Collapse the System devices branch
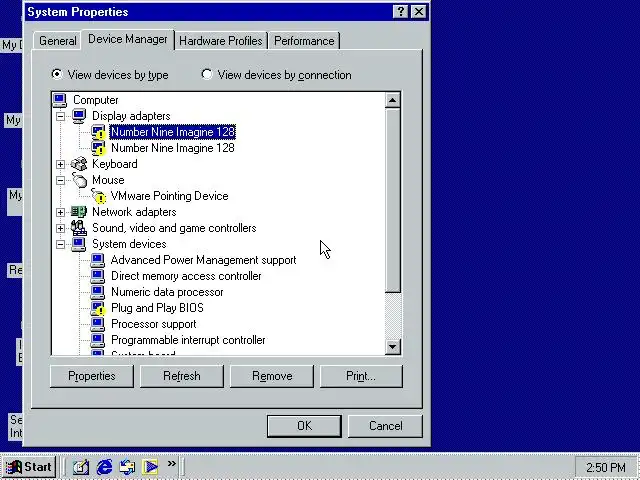Viewport: 640px width, 480px height. (x=60, y=244)
